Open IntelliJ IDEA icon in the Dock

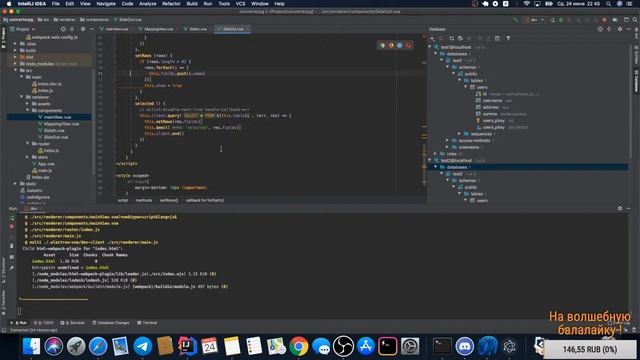[187, 346]
